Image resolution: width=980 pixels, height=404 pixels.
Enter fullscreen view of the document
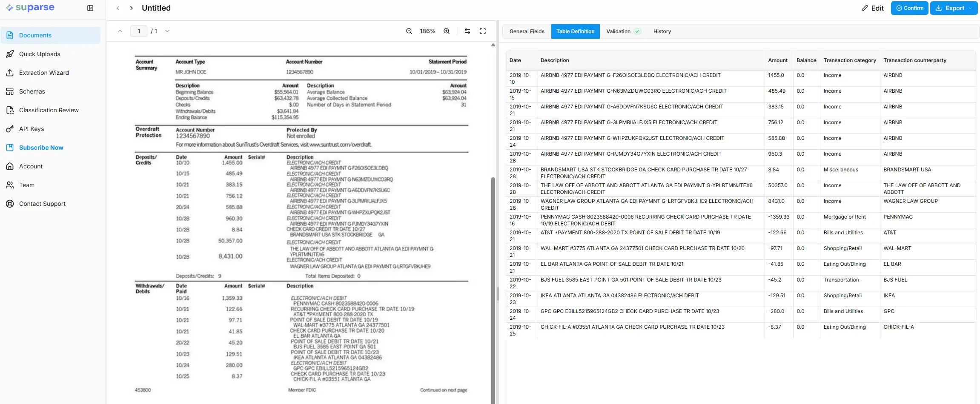click(x=482, y=31)
